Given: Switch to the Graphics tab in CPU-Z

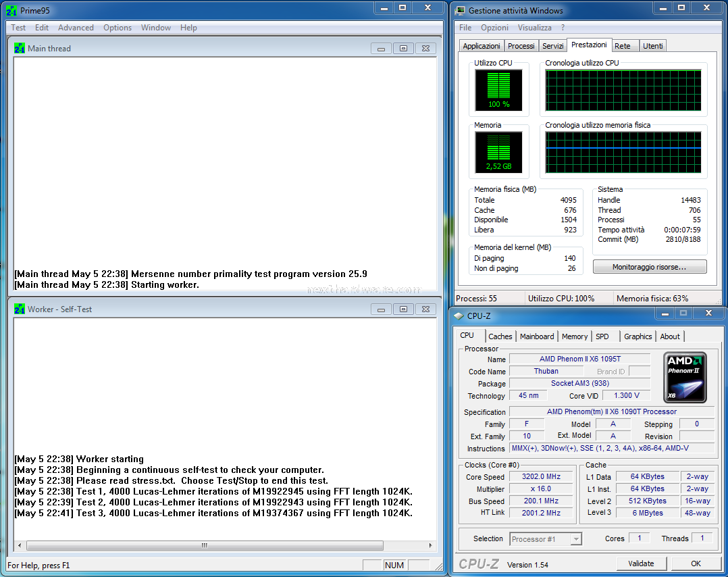Looking at the screenshot, I should pos(638,336).
